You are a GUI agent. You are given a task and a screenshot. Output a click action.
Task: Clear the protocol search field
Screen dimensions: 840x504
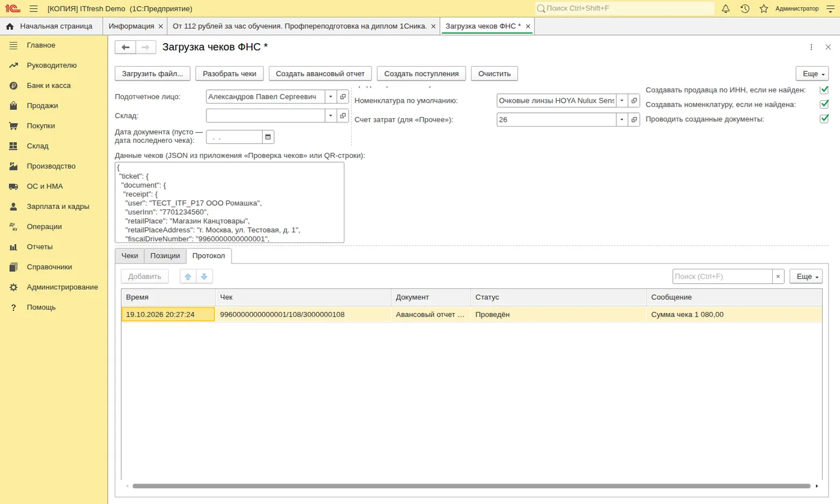pos(778,276)
